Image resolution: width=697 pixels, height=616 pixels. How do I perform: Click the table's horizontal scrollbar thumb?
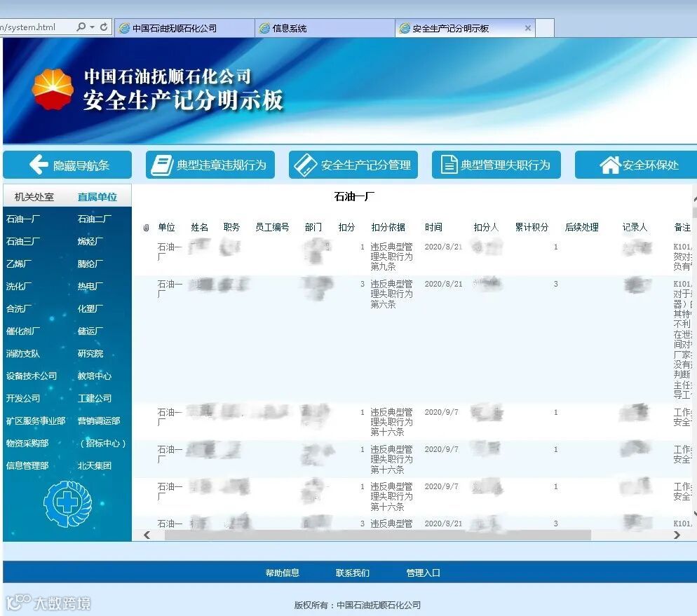click(378, 535)
